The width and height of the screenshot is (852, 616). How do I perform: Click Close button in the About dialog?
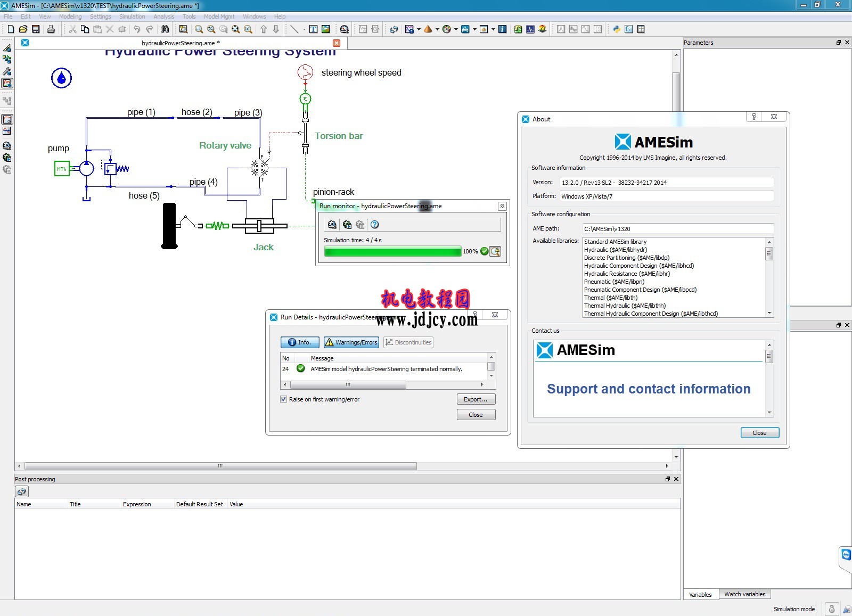tap(759, 433)
